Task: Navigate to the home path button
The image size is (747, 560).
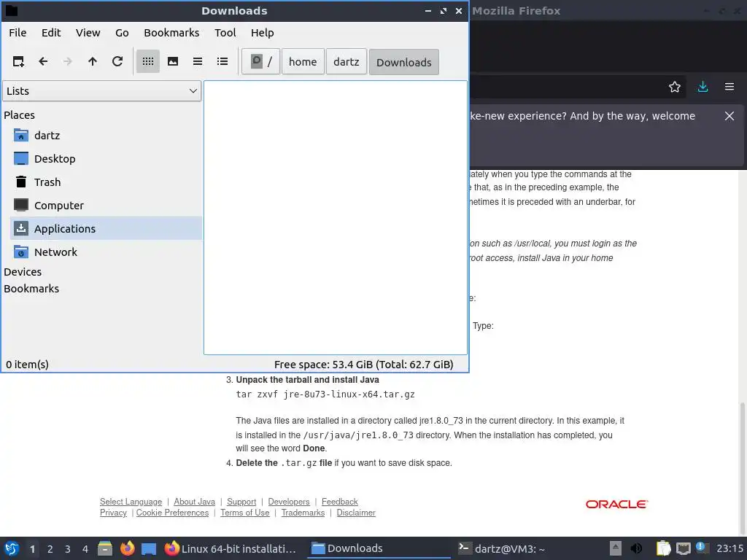Action: pos(303,61)
